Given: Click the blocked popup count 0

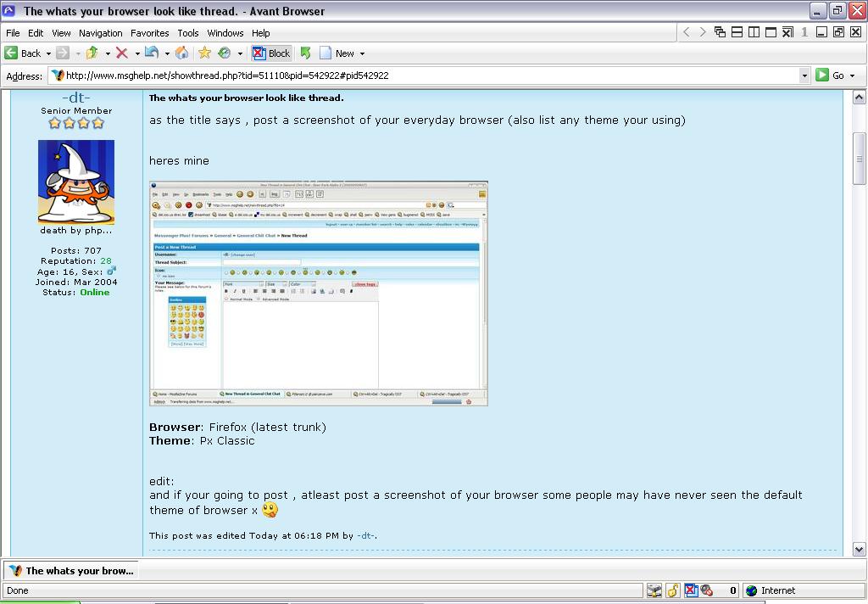Looking at the screenshot, I should coord(733,590).
